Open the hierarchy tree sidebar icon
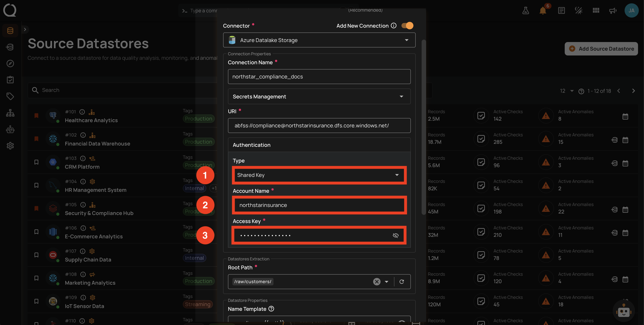This screenshot has width=644, height=325. pos(10,113)
